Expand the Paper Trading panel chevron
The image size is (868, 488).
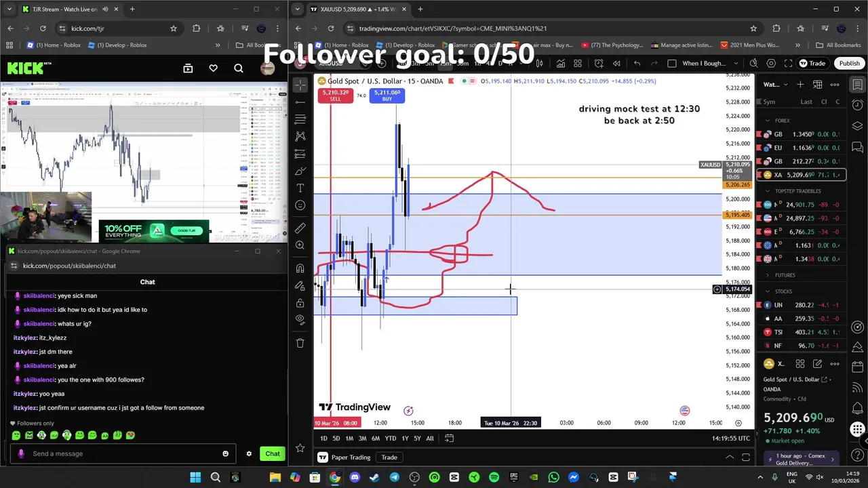[729, 457]
